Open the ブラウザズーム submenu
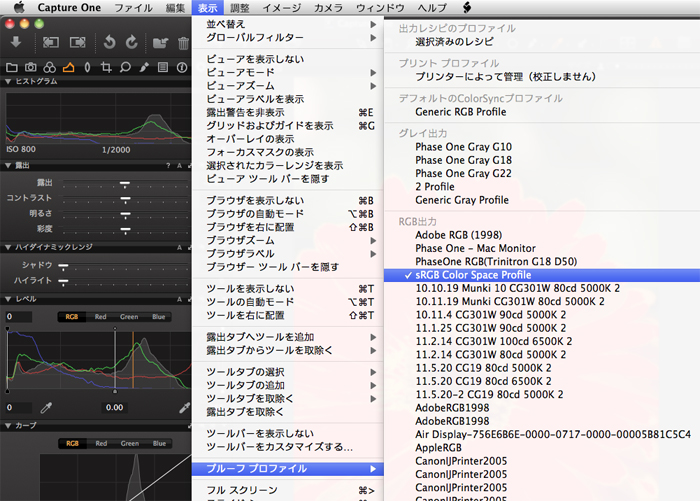 pyautogui.click(x=288, y=241)
